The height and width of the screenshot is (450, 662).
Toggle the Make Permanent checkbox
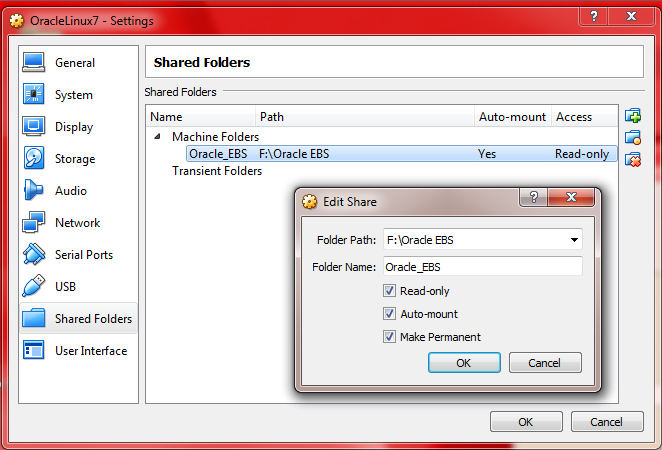(389, 337)
